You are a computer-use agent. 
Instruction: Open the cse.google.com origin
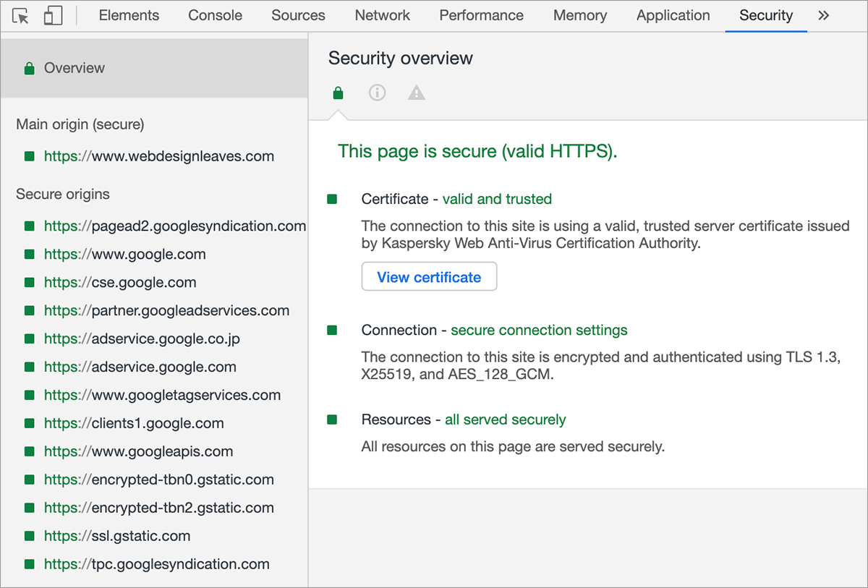pos(120,283)
